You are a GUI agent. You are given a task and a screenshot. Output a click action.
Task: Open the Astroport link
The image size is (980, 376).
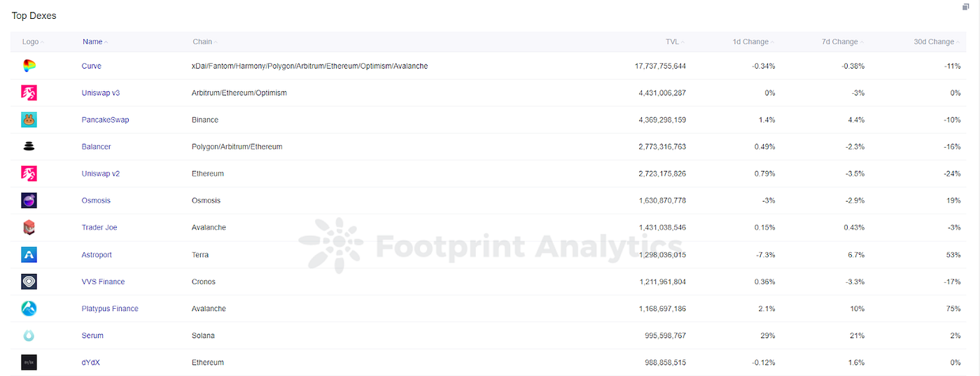97,255
